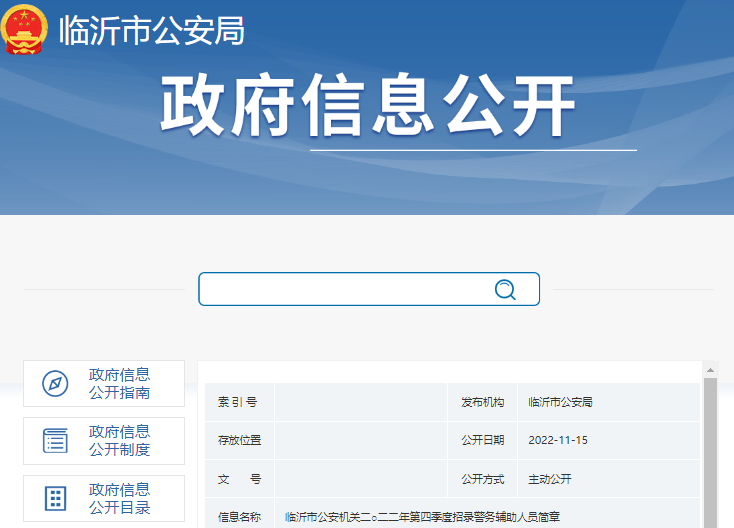Image resolution: width=734 pixels, height=528 pixels.
Task: Click the vertical scrollbar thumb
Action: 710,452
